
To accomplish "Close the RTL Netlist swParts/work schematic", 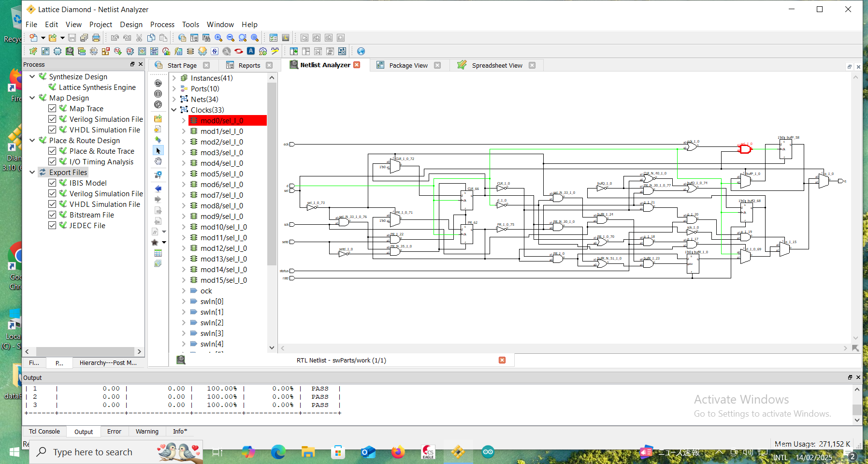I will pyautogui.click(x=502, y=360).
